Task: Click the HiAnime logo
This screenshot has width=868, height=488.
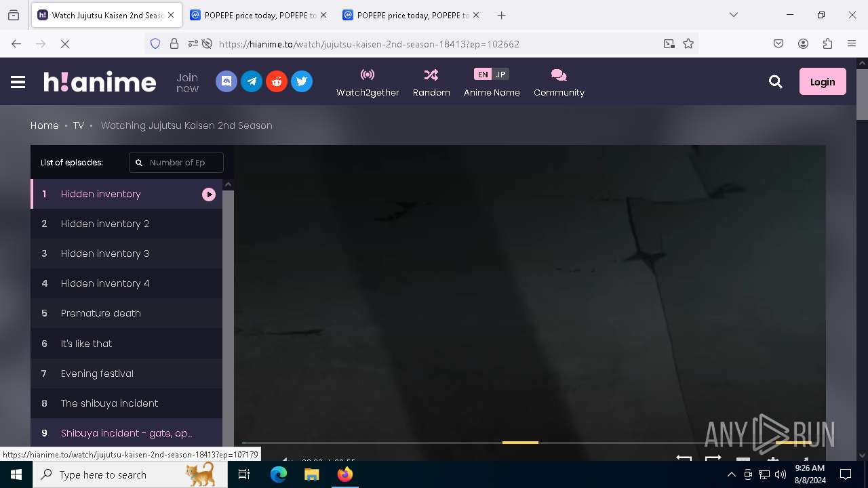Action: 100,82
